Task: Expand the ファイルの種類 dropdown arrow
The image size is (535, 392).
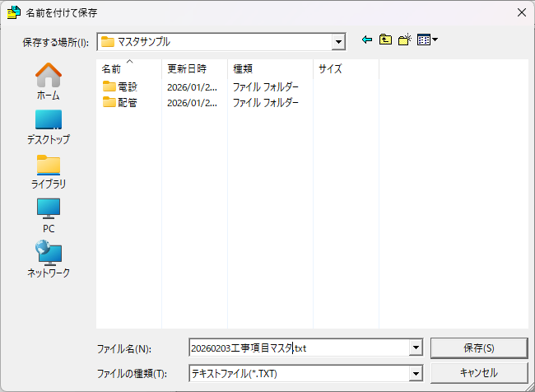Action: pos(416,374)
